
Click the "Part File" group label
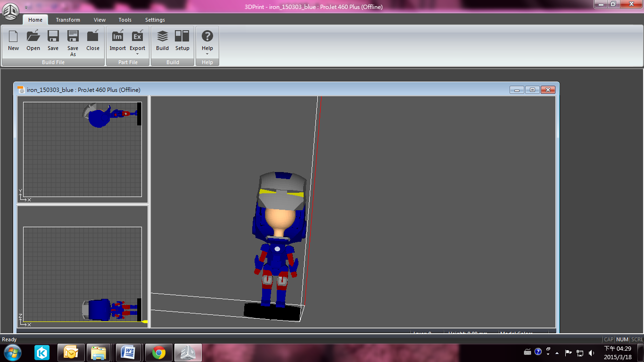(128, 62)
